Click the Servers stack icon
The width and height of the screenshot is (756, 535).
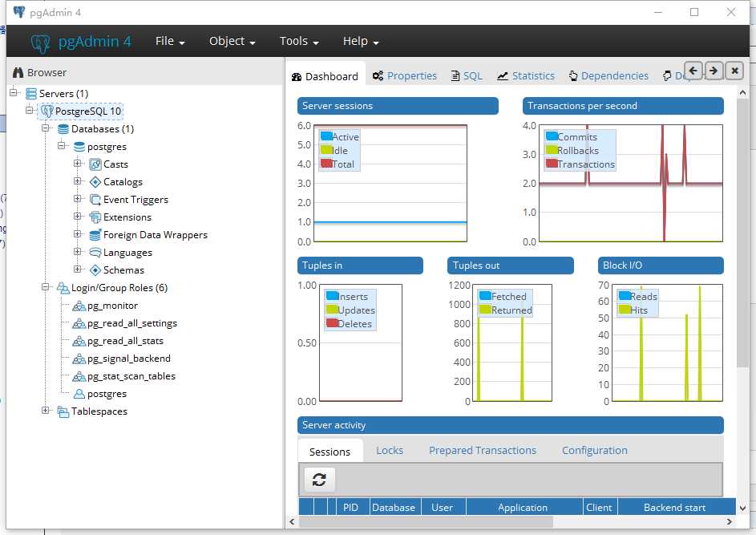point(31,94)
